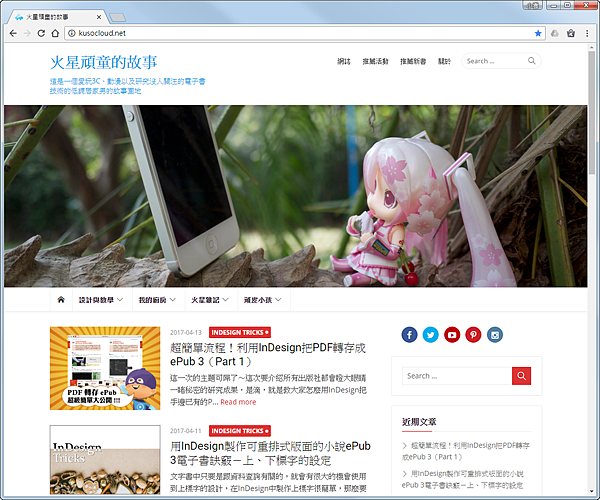Screen dimensions: 600x500
Task: Click the 2017-04-13 post date
Action: (x=186, y=332)
